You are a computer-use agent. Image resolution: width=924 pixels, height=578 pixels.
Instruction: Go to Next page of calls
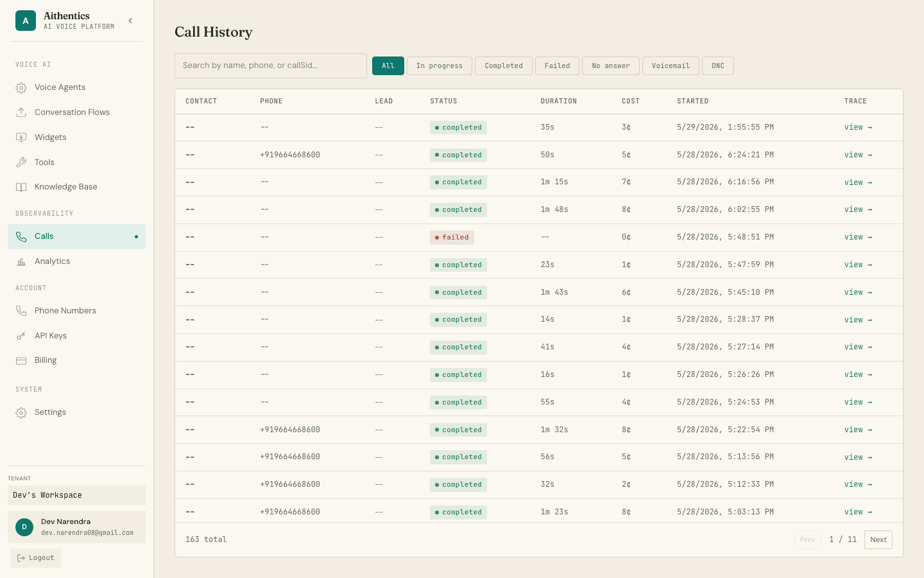[878, 539]
